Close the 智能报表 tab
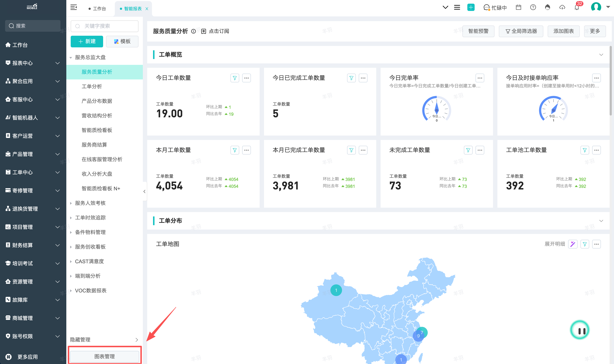 coord(147,9)
